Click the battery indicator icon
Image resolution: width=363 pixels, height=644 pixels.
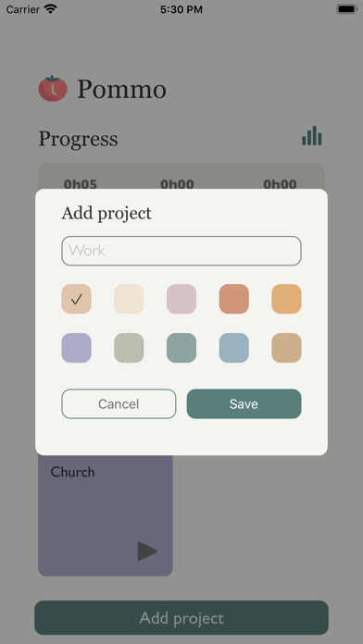click(x=346, y=9)
